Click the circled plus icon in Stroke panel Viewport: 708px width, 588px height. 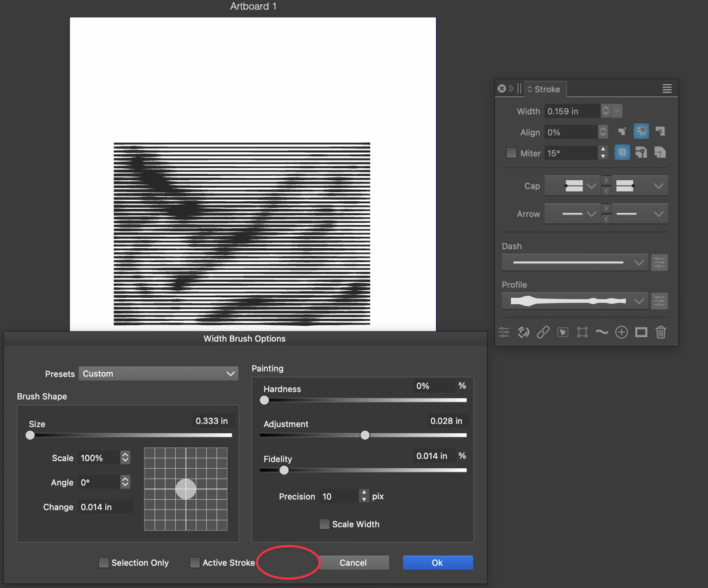[x=622, y=332]
